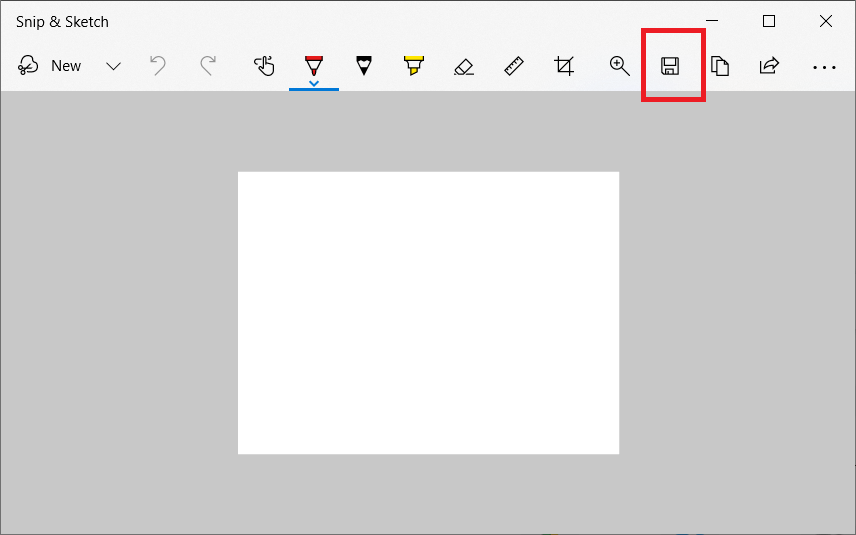Expand the dropdown arrow beside New

(113, 66)
